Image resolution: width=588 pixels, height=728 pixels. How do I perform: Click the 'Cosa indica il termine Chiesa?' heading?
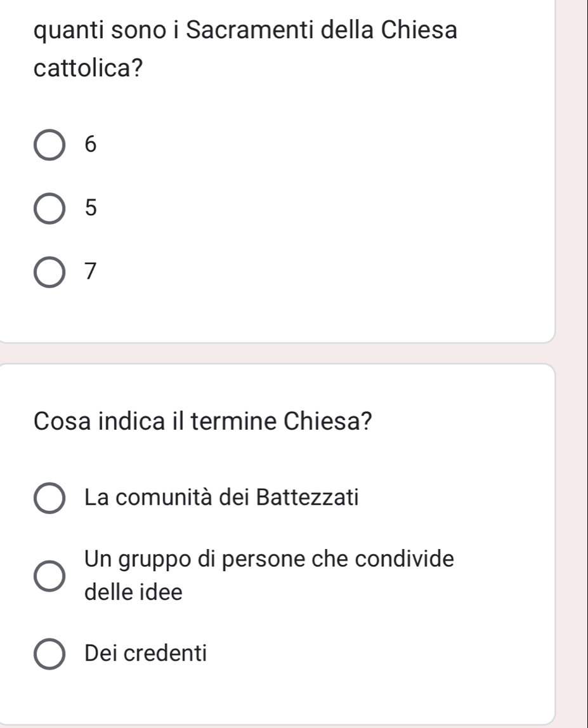tap(204, 420)
